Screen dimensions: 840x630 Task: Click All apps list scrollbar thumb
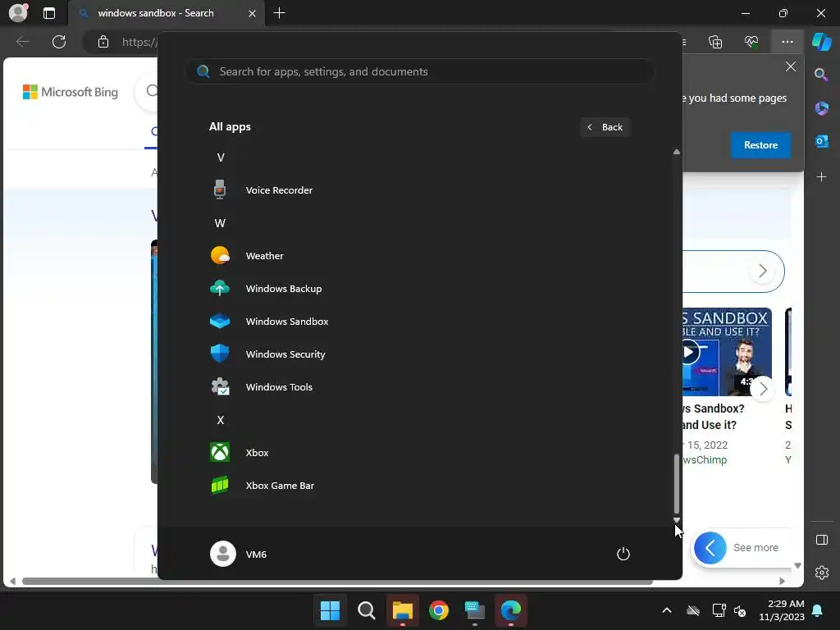pyautogui.click(x=677, y=483)
